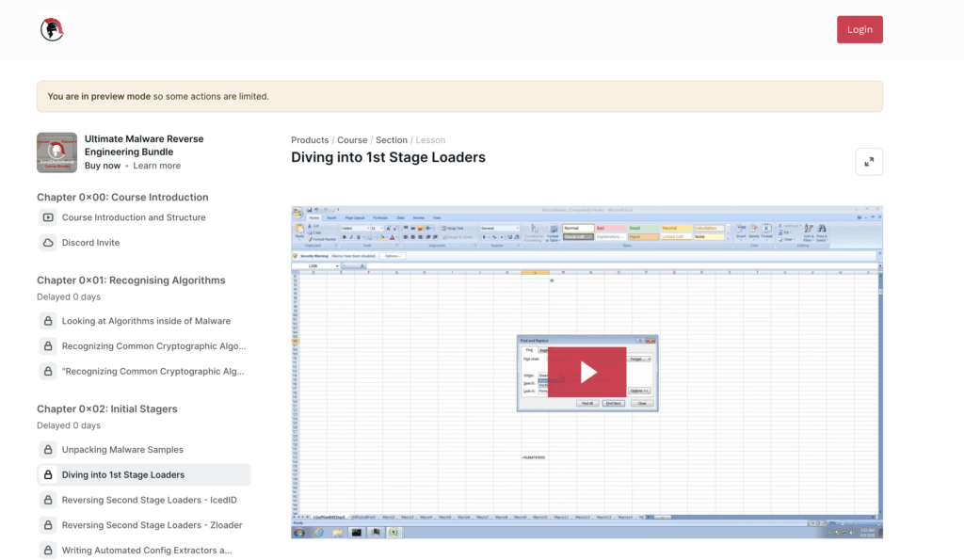964x560 pixels.
Task: Click the Login button
Action: [x=859, y=30]
